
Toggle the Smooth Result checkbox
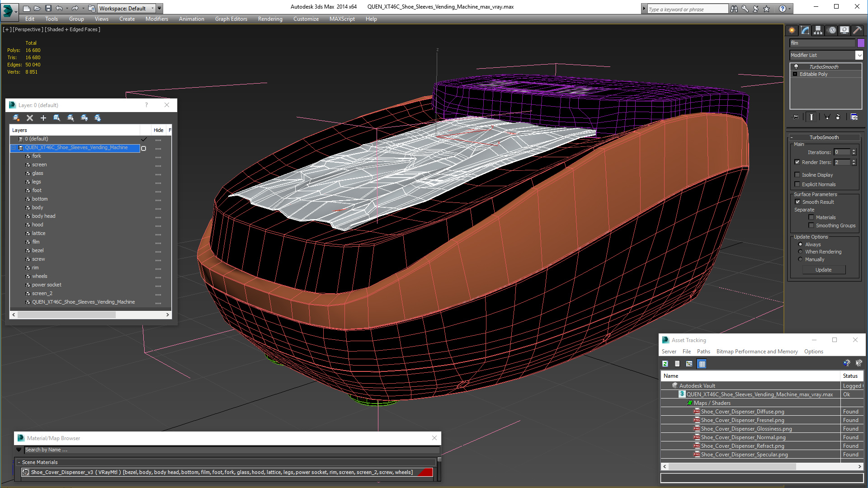(797, 202)
